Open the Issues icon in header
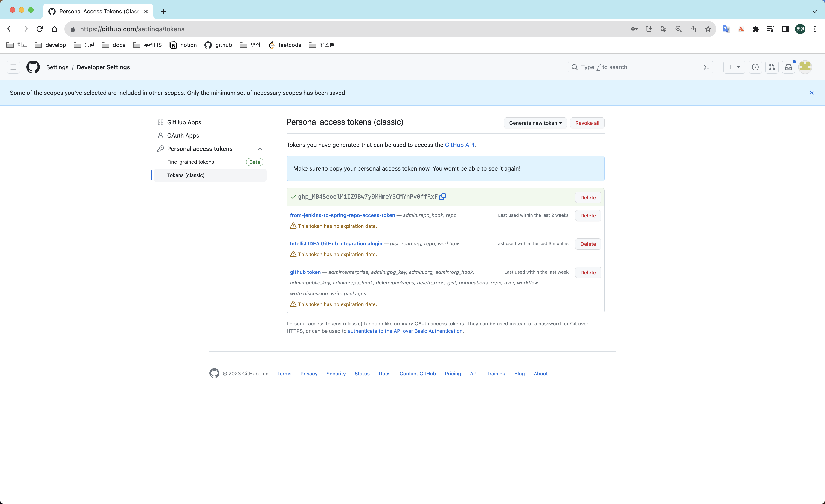Screen dimensions: 825x504 click(755, 67)
